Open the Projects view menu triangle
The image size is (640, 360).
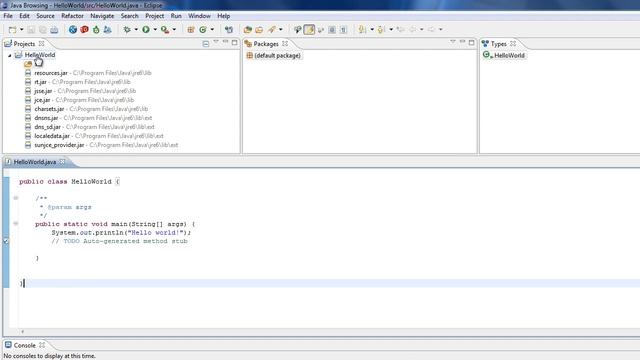(216, 42)
